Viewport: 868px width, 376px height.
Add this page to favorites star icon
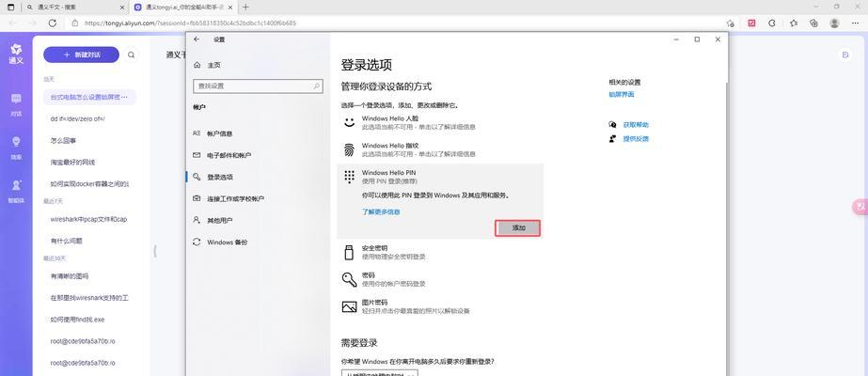[x=731, y=23]
